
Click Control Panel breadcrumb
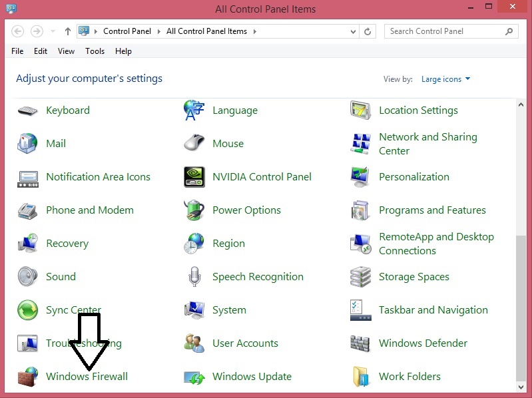[127, 31]
